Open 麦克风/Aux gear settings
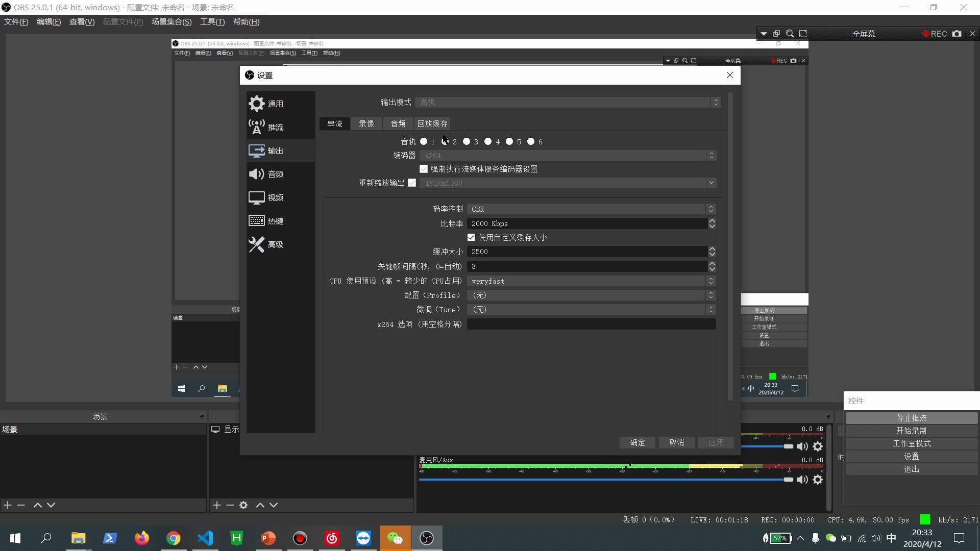This screenshot has height=551, width=980. pyautogui.click(x=818, y=480)
